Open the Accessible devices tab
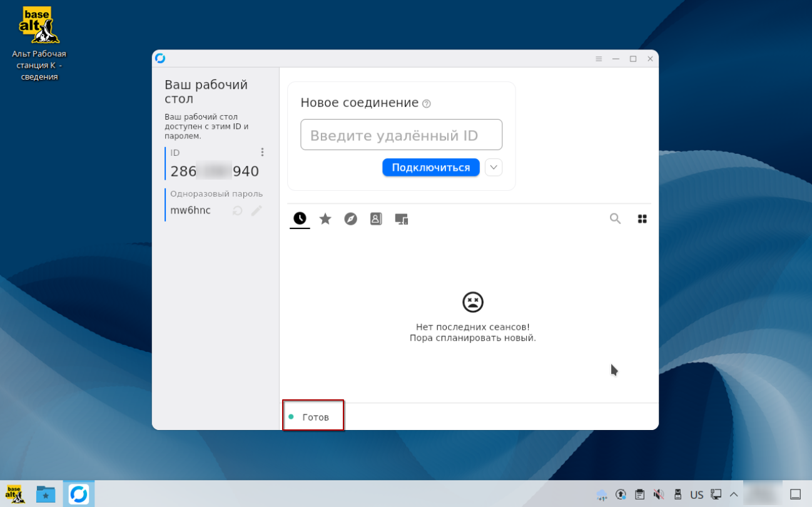This screenshot has height=507, width=812. [x=402, y=219]
